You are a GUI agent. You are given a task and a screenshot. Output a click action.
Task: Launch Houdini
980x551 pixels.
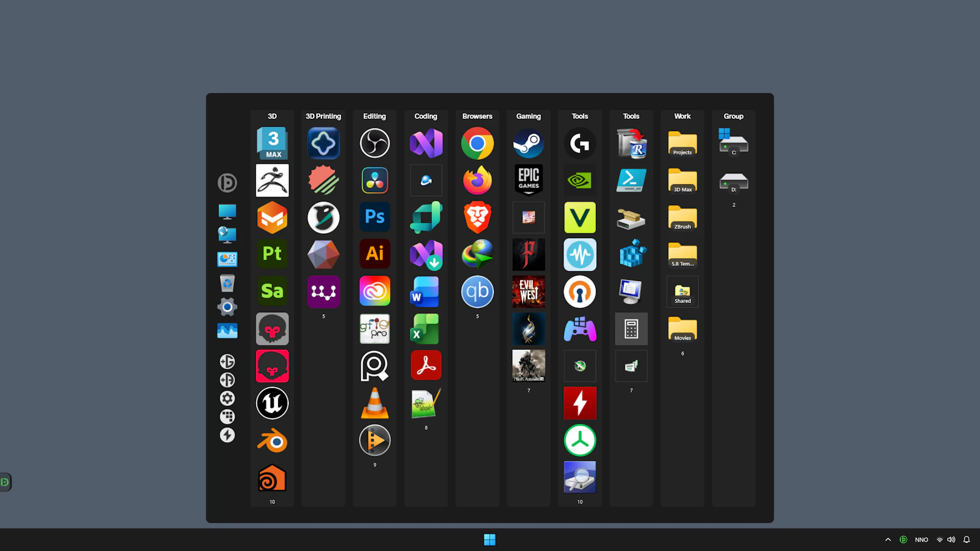[273, 478]
